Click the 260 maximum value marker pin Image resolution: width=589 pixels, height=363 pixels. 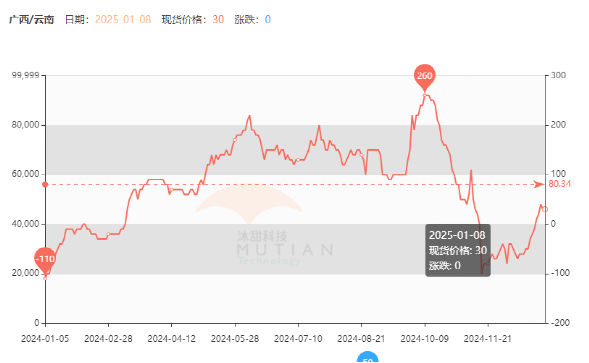(x=425, y=77)
